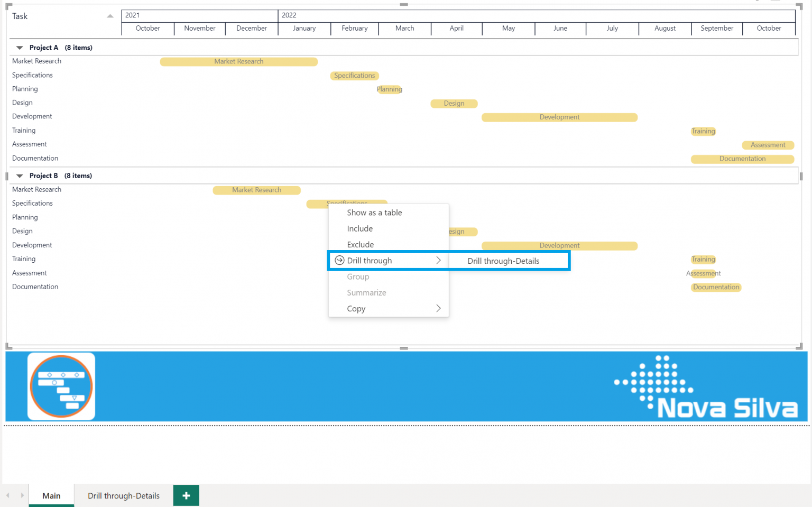Click the Drill through submenu expand arrow
The width and height of the screenshot is (812, 507).
(438, 260)
